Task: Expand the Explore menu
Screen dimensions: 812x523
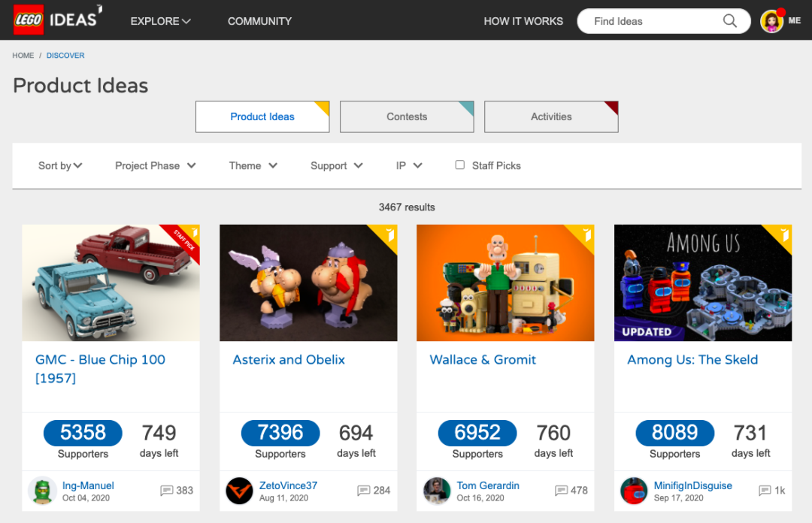Action: (161, 21)
